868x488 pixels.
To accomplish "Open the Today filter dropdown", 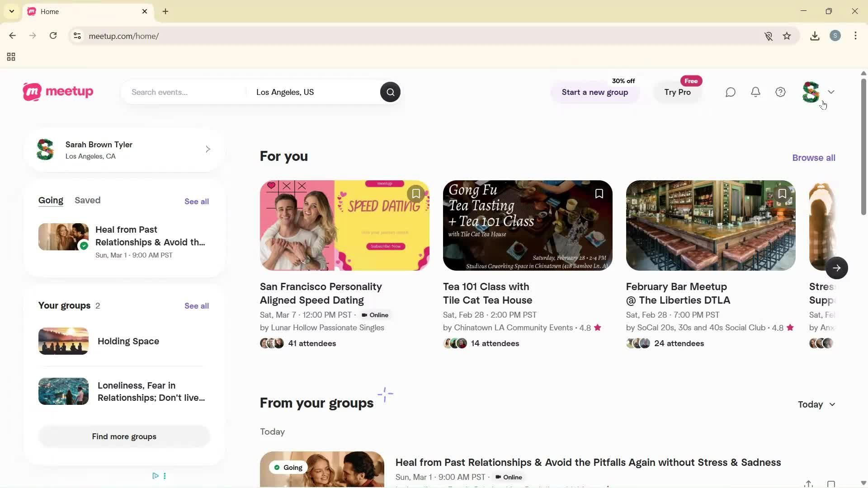I will click(816, 404).
